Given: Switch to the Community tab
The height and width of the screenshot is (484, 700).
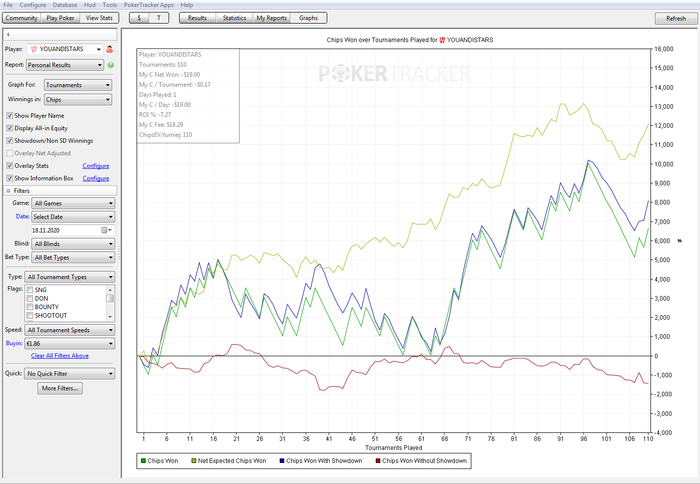Looking at the screenshot, I should pyautogui.click(x=21, y=18).
